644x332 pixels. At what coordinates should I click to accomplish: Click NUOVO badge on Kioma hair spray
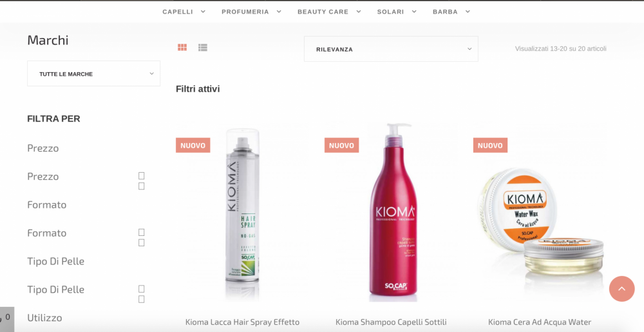click(193, 145)
